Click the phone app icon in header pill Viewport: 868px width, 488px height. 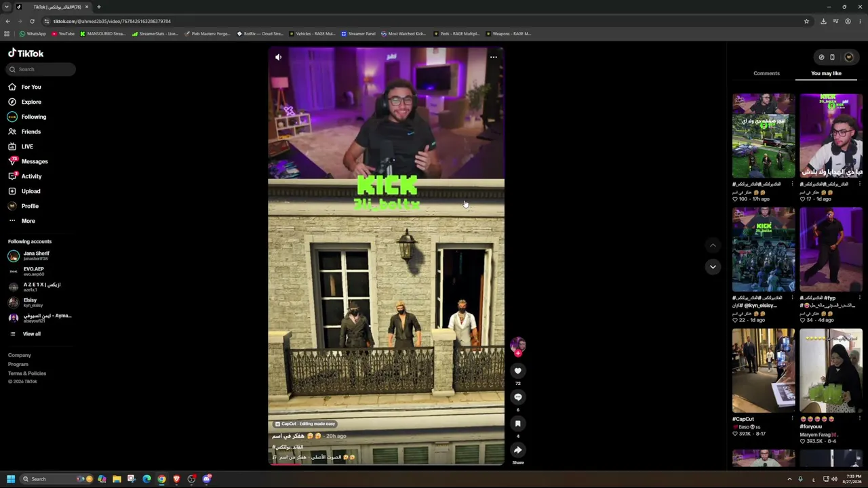tap(832, 57)
